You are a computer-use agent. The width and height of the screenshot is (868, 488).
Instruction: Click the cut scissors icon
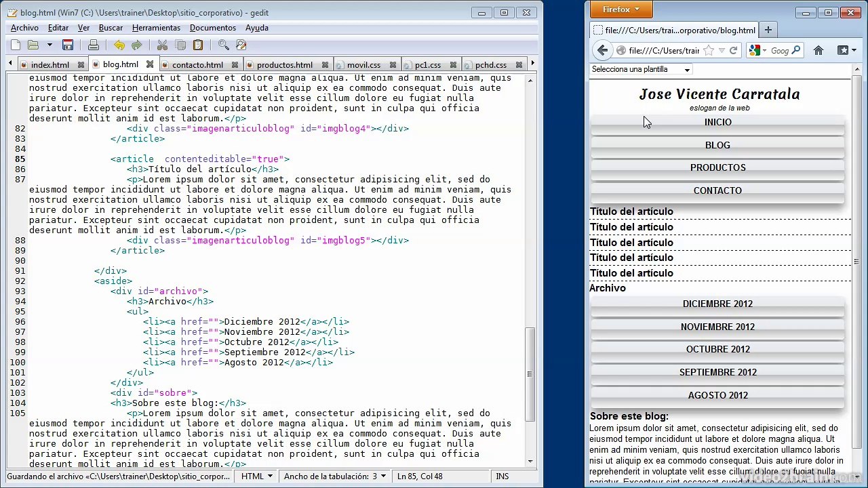pos(162,45)
